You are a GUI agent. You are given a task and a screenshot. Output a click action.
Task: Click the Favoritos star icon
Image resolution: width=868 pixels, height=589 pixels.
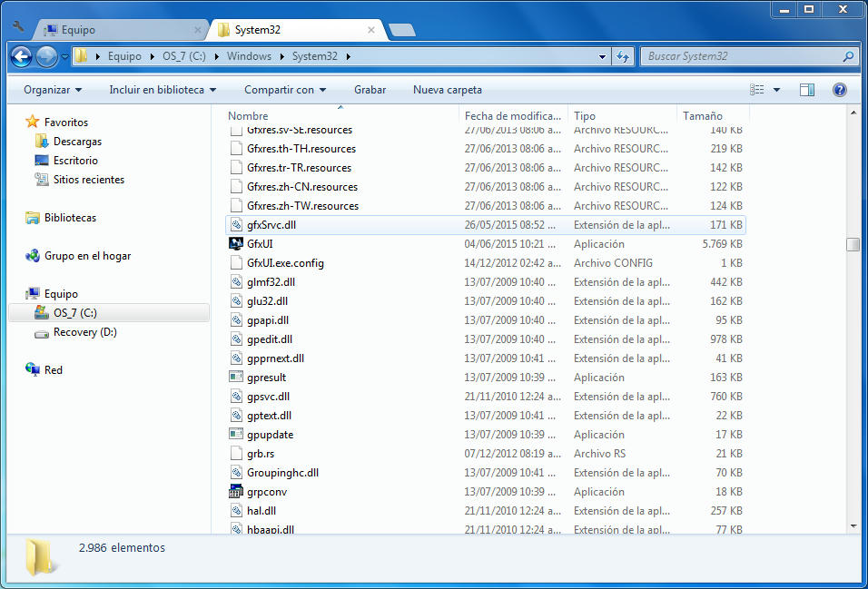tap(33, 122)
